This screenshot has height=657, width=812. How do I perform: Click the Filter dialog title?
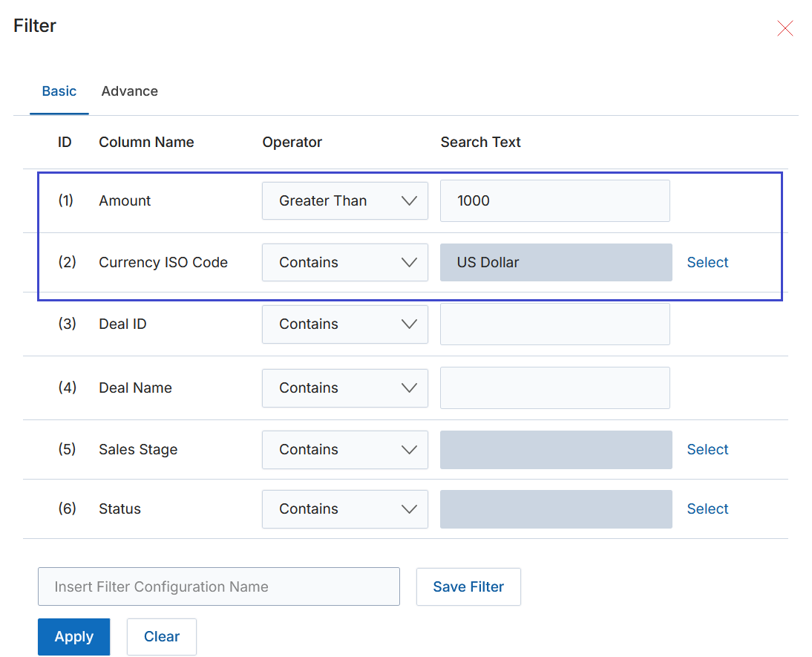(35, 25)
